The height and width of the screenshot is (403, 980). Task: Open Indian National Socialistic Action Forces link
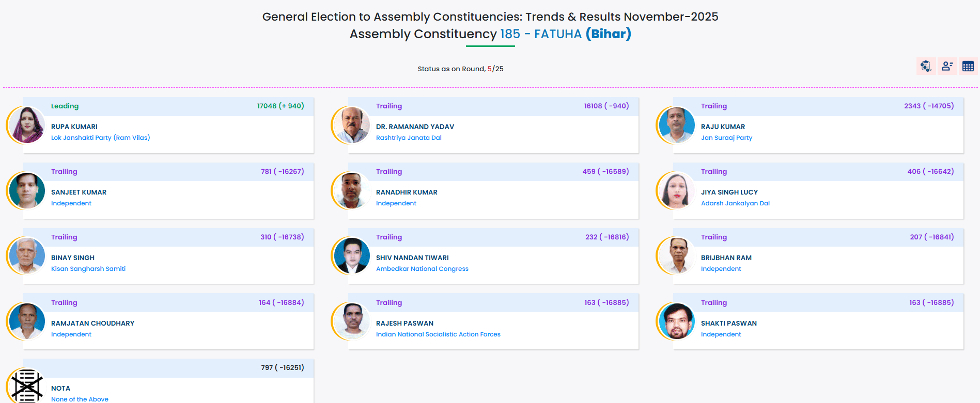click(438, 334)
